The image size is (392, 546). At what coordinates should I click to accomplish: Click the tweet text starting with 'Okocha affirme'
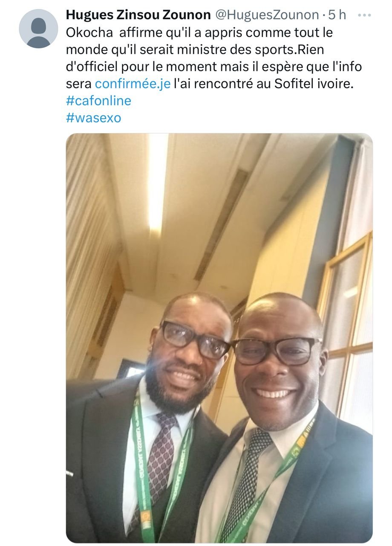tap(214, 58)
